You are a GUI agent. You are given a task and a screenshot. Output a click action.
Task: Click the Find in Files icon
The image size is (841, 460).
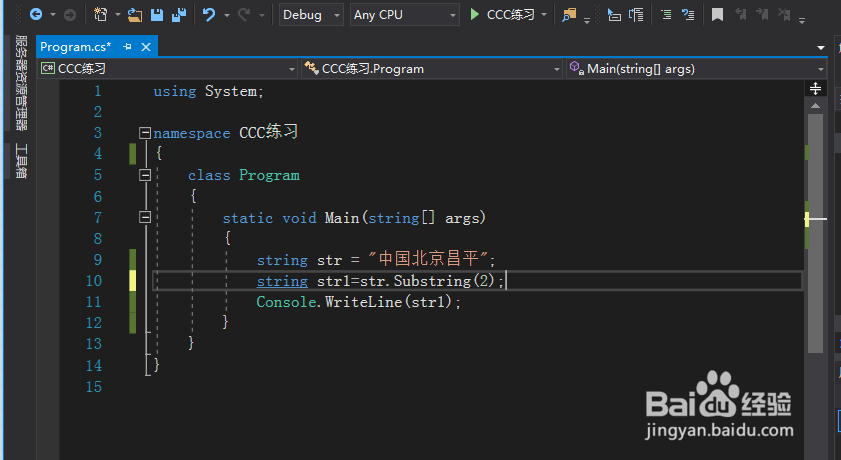(569, 15)
